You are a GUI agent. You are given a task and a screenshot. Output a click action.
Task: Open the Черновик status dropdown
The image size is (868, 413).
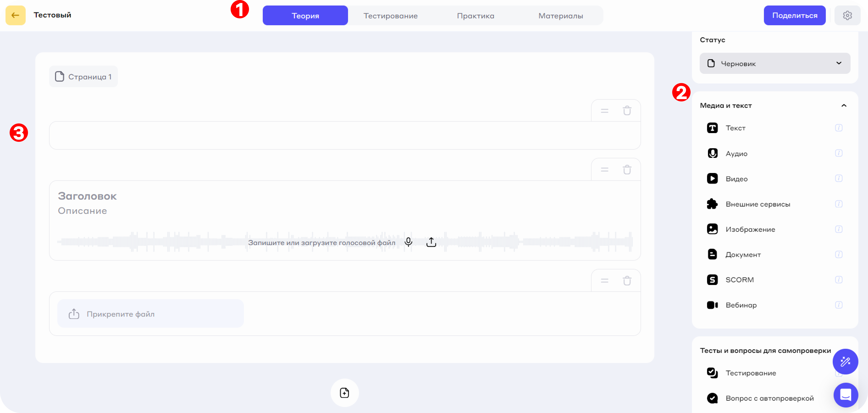(775, 63)
